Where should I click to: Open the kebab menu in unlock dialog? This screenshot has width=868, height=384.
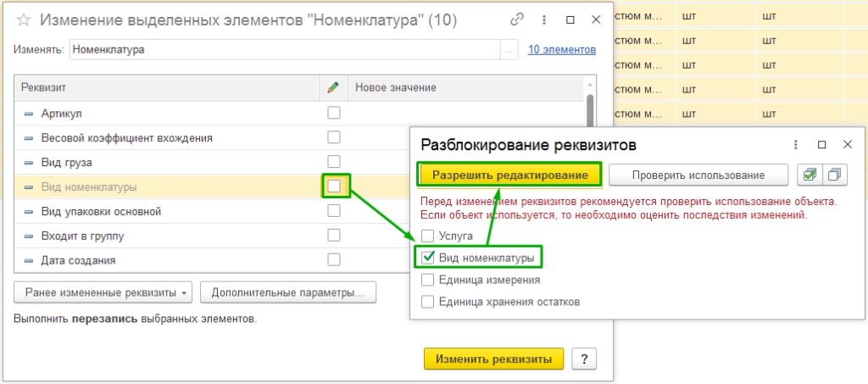[x=797, y=145]
